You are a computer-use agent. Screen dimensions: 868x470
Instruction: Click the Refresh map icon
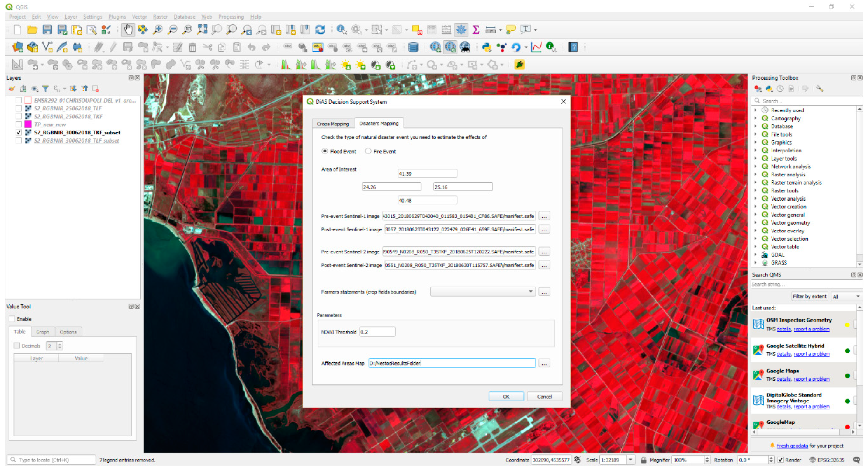coord(320,30)
